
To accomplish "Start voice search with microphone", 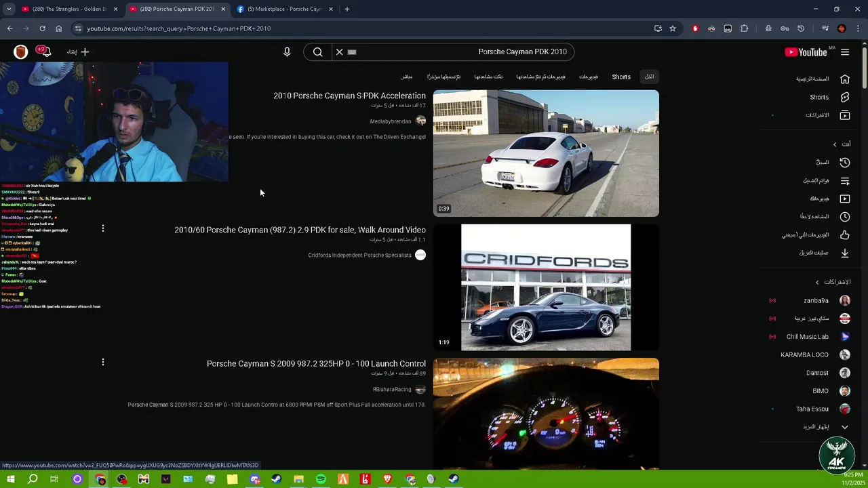I will point(287,52).
